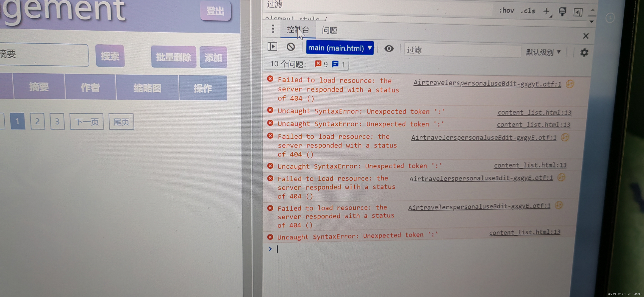Expand the 默认级别 log level dropdown
This screenshot has height=297, width=644.
(x=543, y=52)
